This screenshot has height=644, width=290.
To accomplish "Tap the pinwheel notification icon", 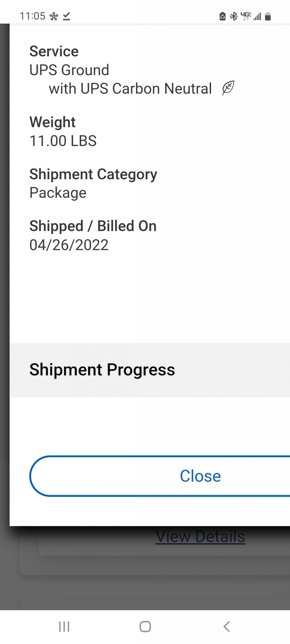I will point(54,16).
